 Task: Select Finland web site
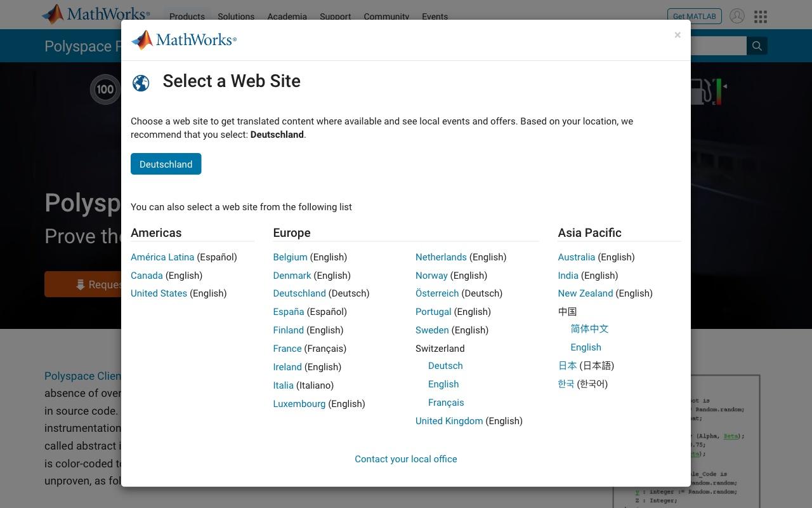[288, 330]
